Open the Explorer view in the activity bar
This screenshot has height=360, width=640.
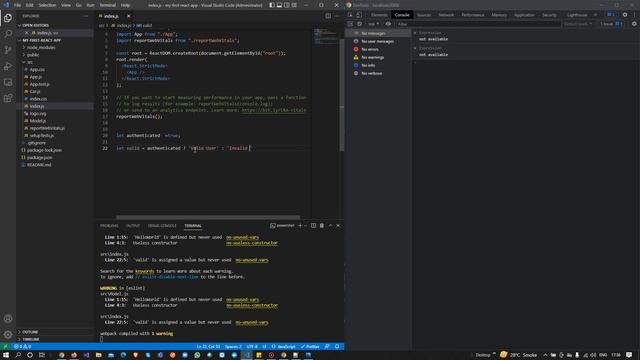pos(8,18)
